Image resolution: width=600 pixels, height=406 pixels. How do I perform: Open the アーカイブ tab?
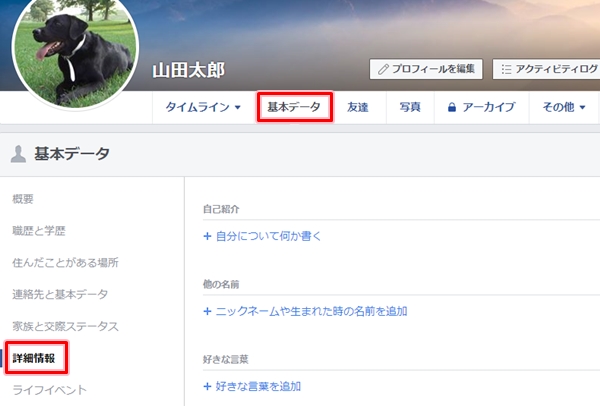481,107
